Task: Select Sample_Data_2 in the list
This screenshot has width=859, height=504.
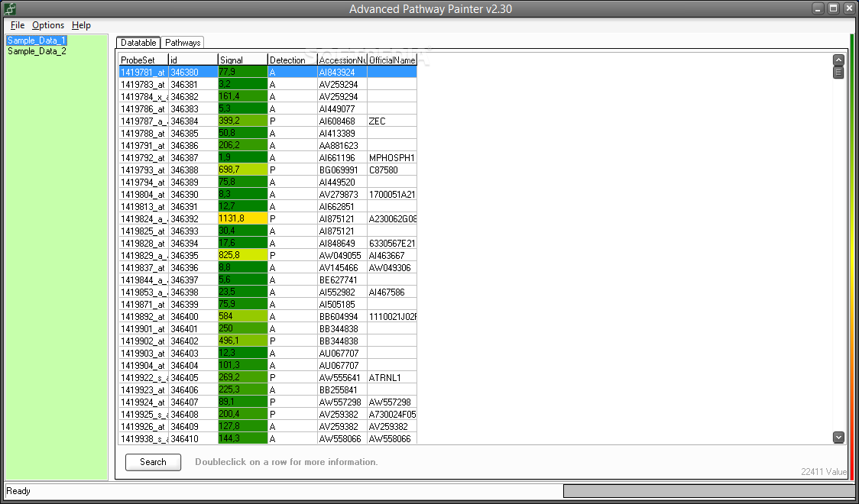Action: point(37,51)
